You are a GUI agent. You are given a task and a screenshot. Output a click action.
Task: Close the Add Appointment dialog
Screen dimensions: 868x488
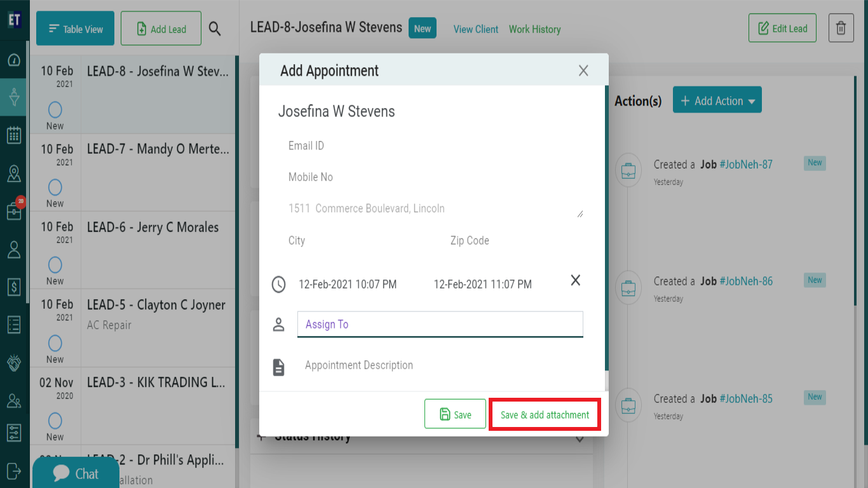point(583,71)
